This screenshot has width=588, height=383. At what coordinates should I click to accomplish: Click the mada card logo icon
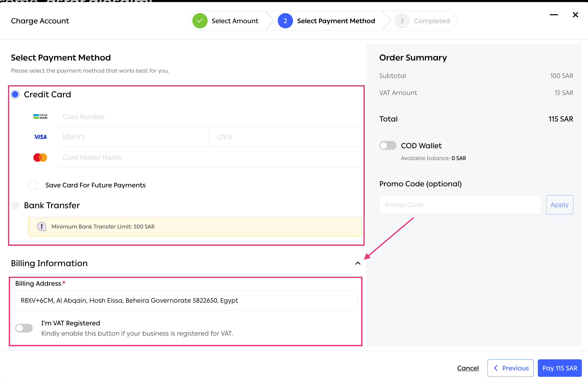coord(40,117)
